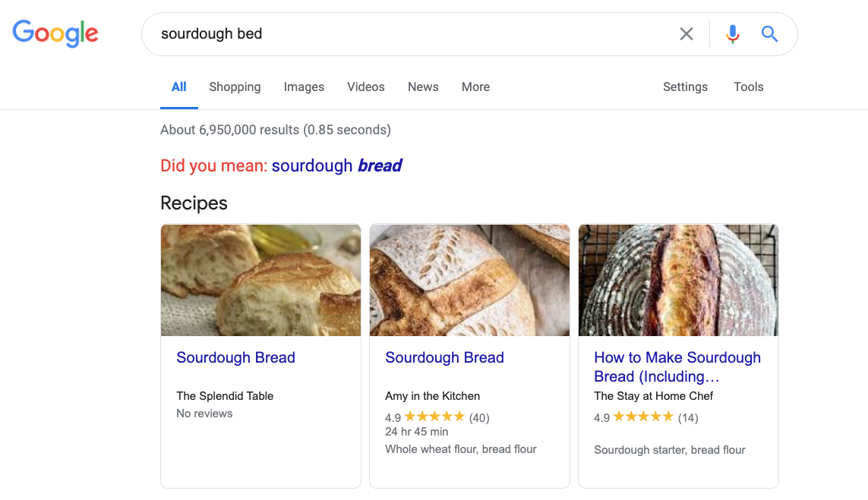Switch to the Videos tab

pos(365,86)
